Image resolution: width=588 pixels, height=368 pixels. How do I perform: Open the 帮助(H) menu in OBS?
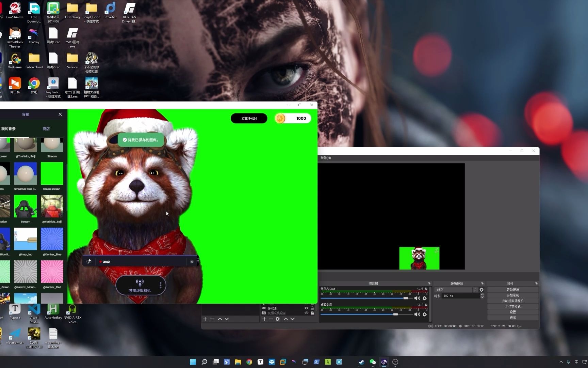[326, 158]
